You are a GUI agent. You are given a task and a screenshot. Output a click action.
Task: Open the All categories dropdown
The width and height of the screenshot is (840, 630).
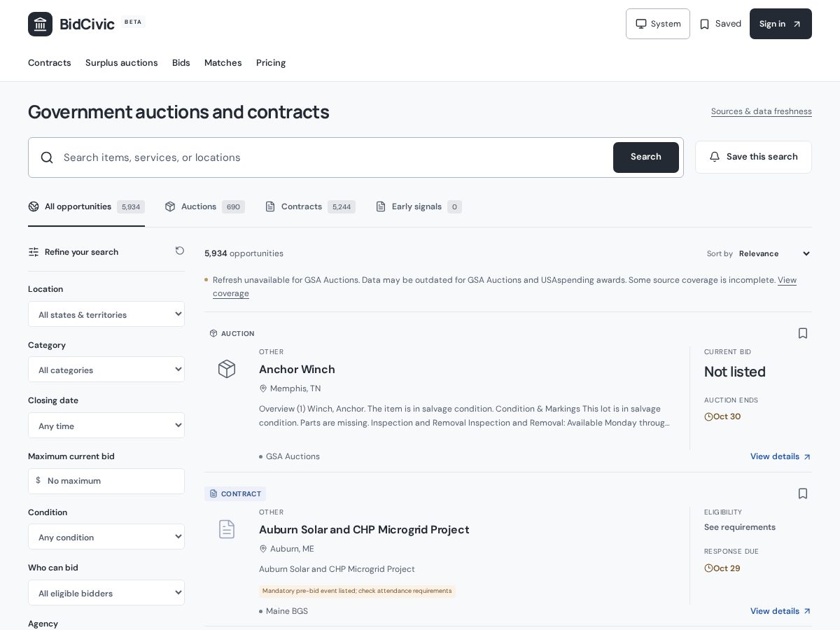click(x=106, y=370)
